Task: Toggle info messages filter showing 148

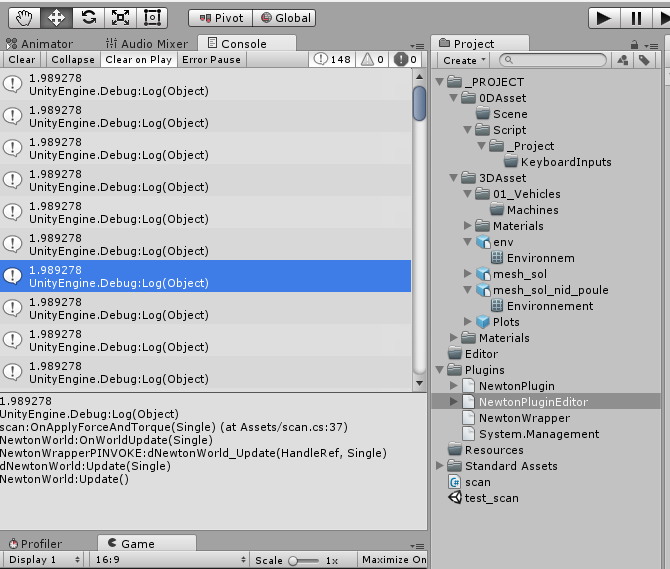Action: [x=332, y=60]
